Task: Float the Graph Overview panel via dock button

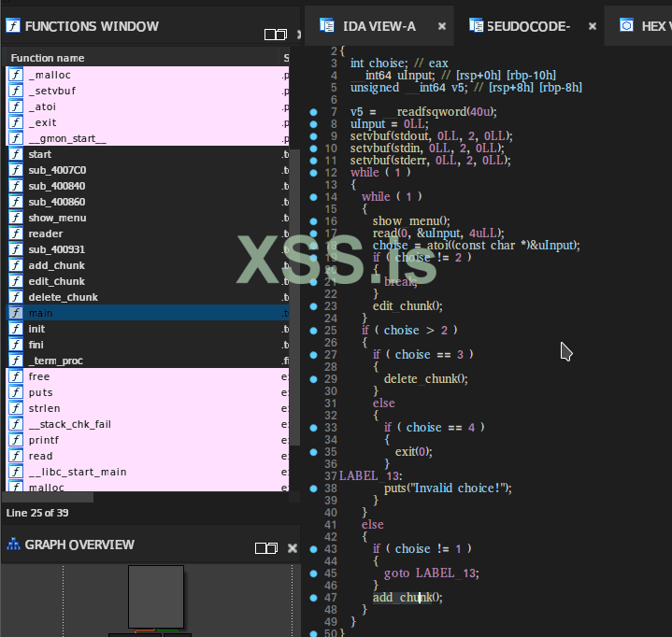Action: [266, 548]
